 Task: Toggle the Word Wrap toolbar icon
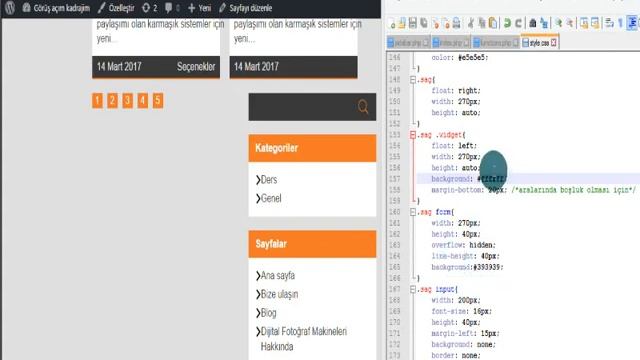609,23
